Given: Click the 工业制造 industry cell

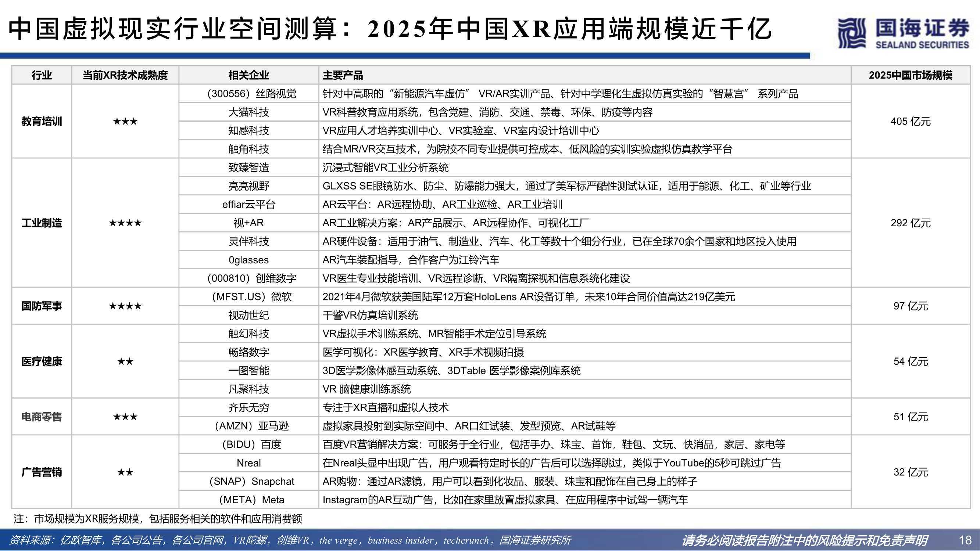Looking at the screenshot, I should [42, 223].
